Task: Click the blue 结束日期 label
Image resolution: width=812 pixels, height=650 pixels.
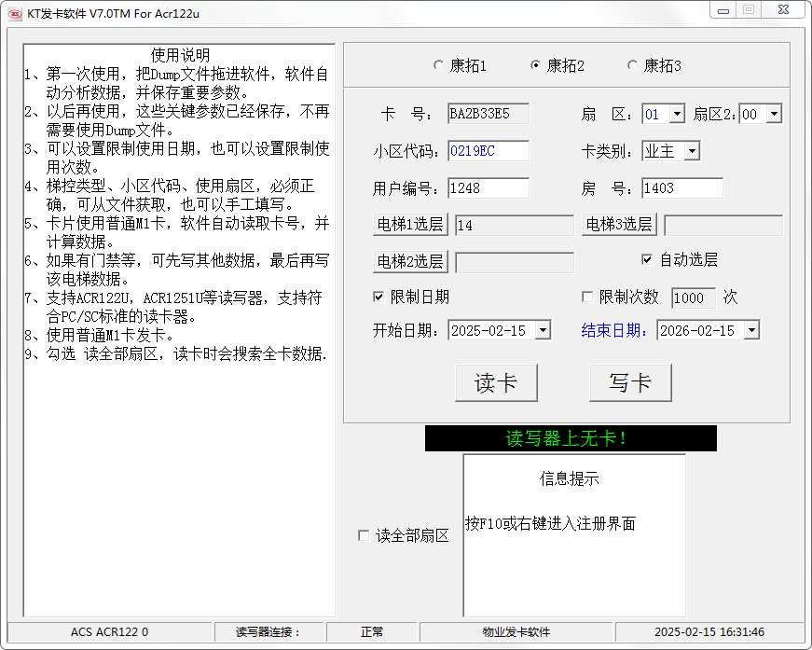Action: pos(613,330)
